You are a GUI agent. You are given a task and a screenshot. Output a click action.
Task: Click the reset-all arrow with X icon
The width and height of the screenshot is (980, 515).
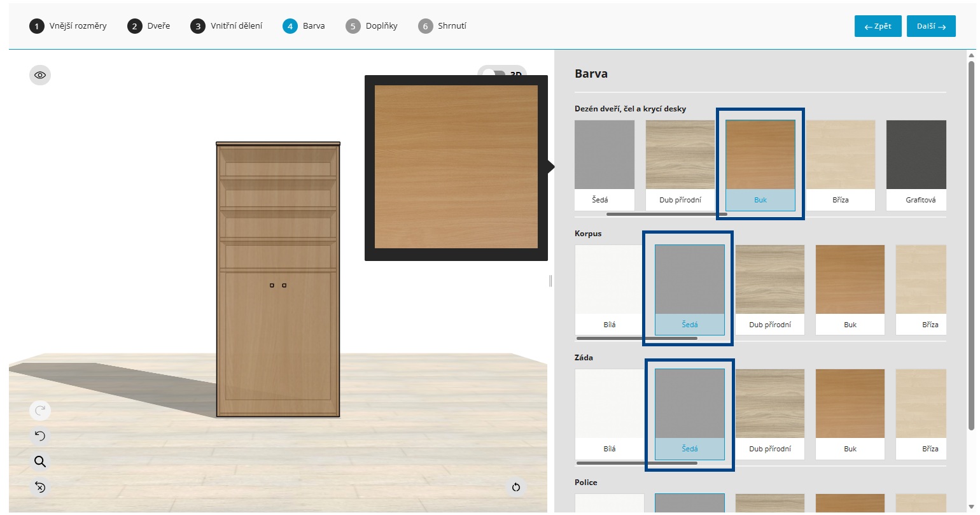click(40, 487)
